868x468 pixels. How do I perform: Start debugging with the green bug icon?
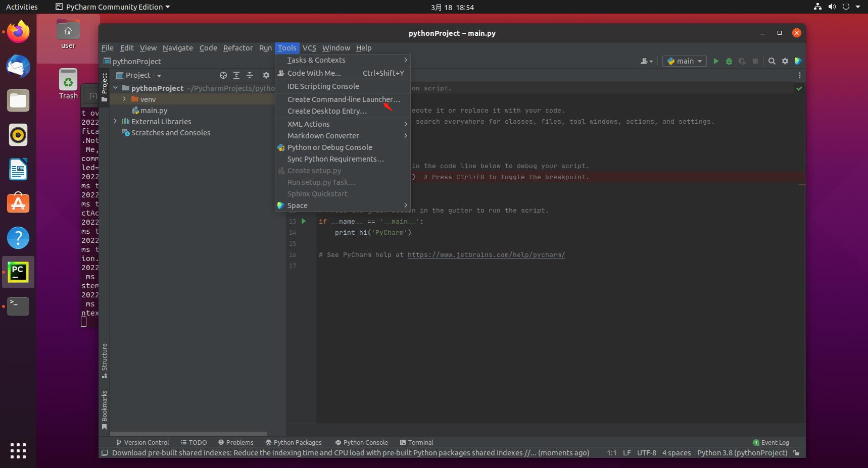click(729, 61)
